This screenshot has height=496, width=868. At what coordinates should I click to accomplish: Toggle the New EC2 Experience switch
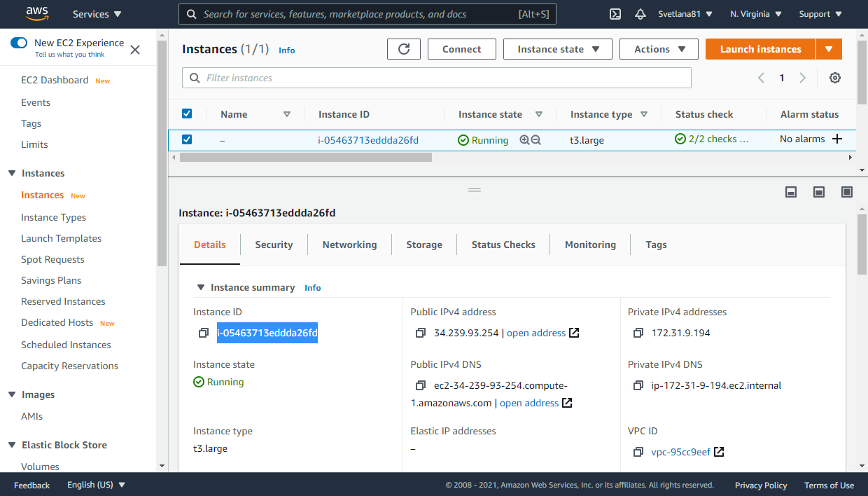[x=19, y=43]
